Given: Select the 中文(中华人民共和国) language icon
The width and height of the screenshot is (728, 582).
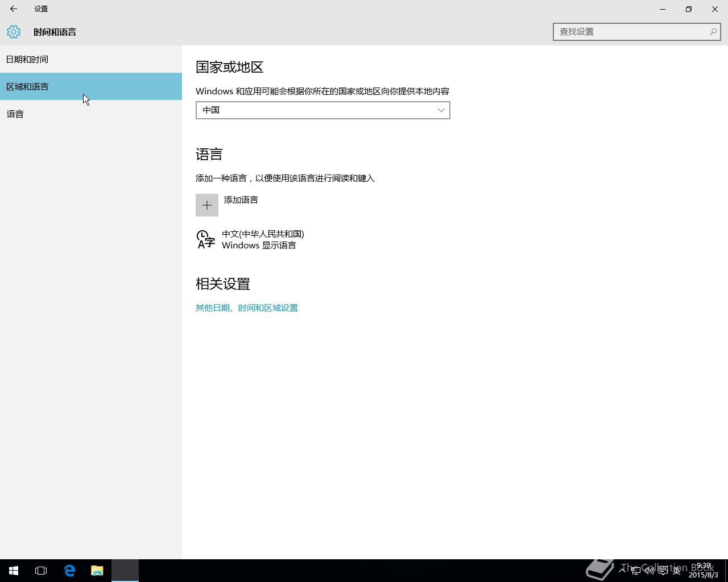Looking at the screenshot, I should [205, 239].
